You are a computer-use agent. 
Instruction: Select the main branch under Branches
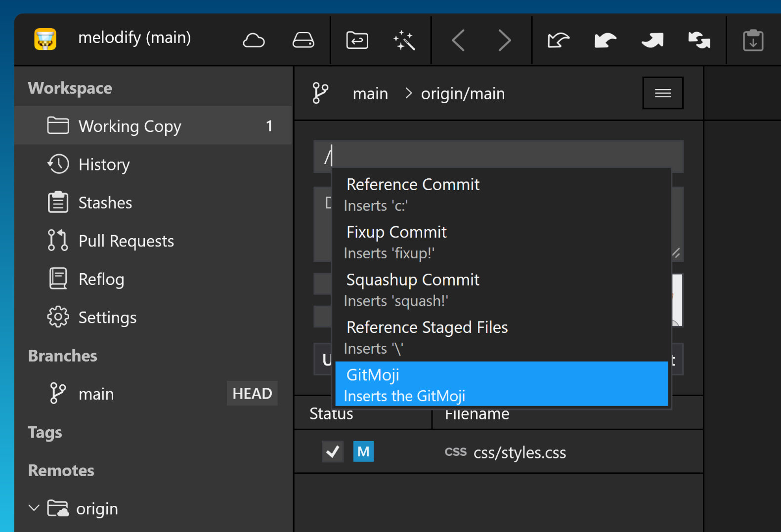pos(96,394)
